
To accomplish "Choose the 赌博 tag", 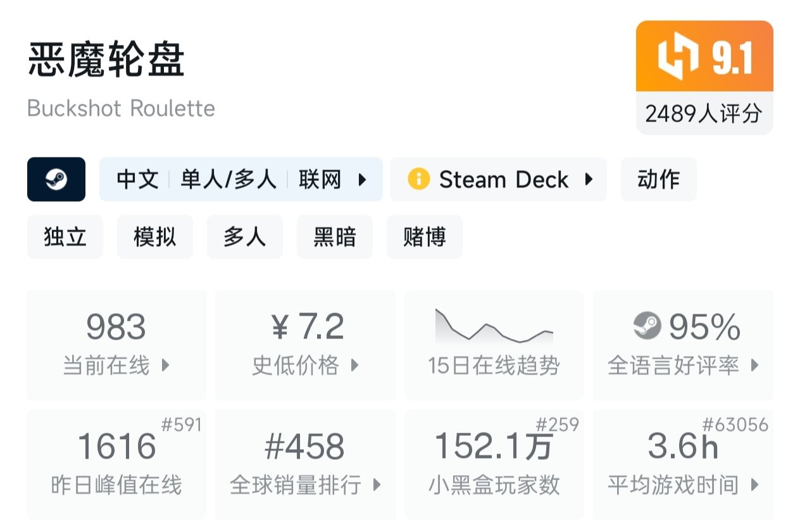I will click(424, 237).
